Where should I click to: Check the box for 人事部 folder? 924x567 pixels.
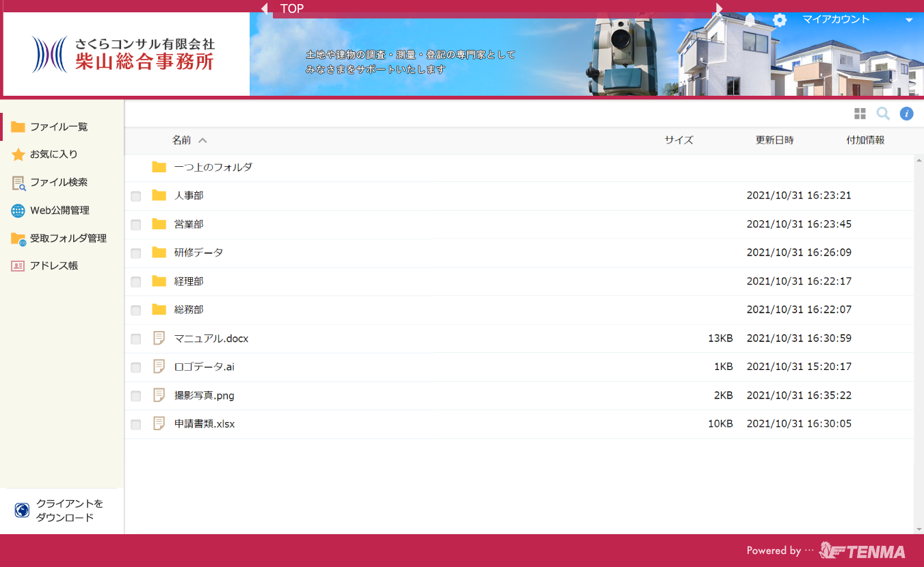coord(136,196)
